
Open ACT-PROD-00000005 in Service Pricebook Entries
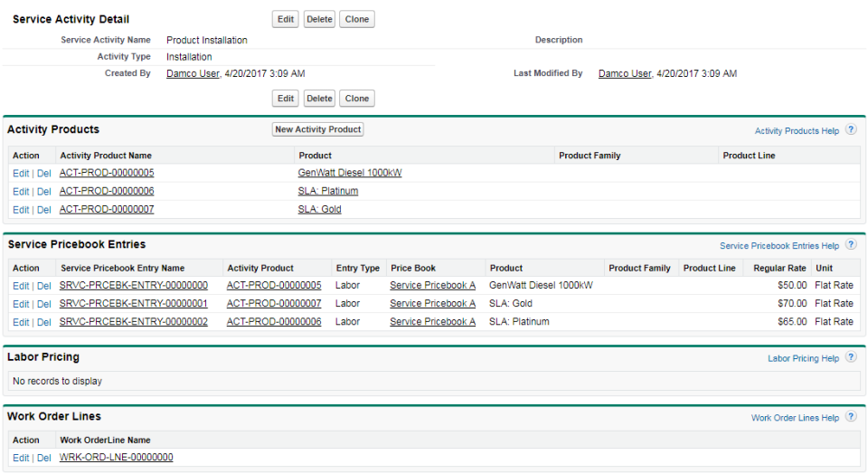274,285
